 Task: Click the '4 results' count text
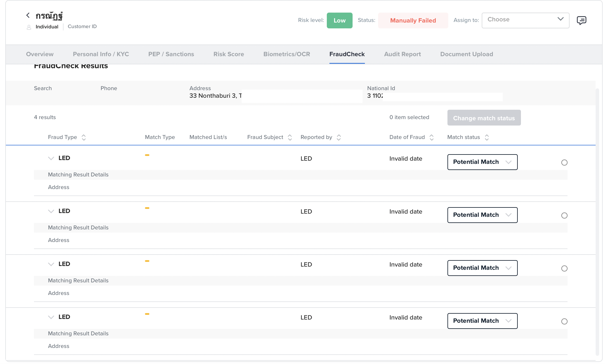(x=45, y=117)
